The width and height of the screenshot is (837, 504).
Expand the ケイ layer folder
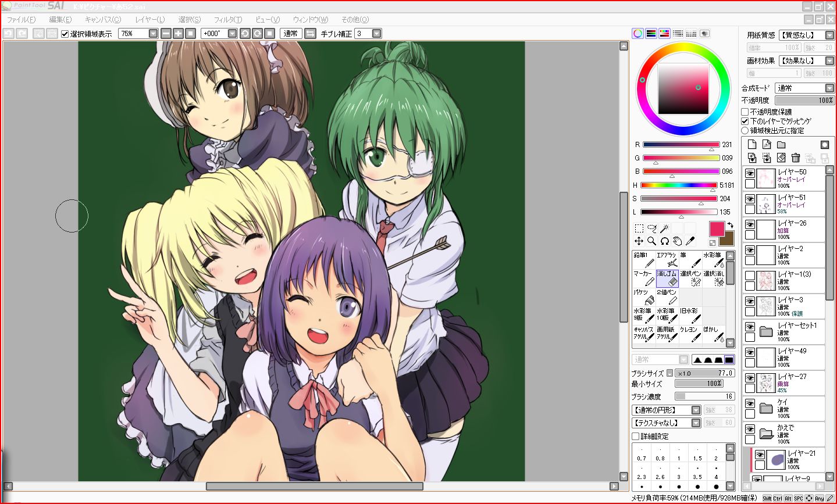click(766, 408)
